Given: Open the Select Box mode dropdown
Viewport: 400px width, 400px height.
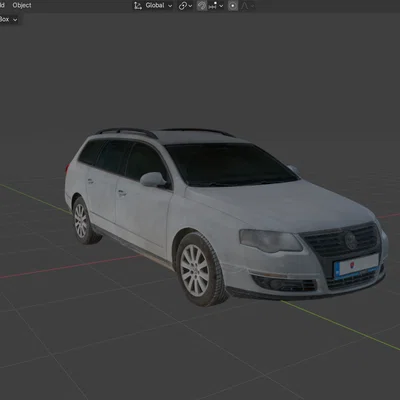Looking at the screenshot, I should click(9, 19).
